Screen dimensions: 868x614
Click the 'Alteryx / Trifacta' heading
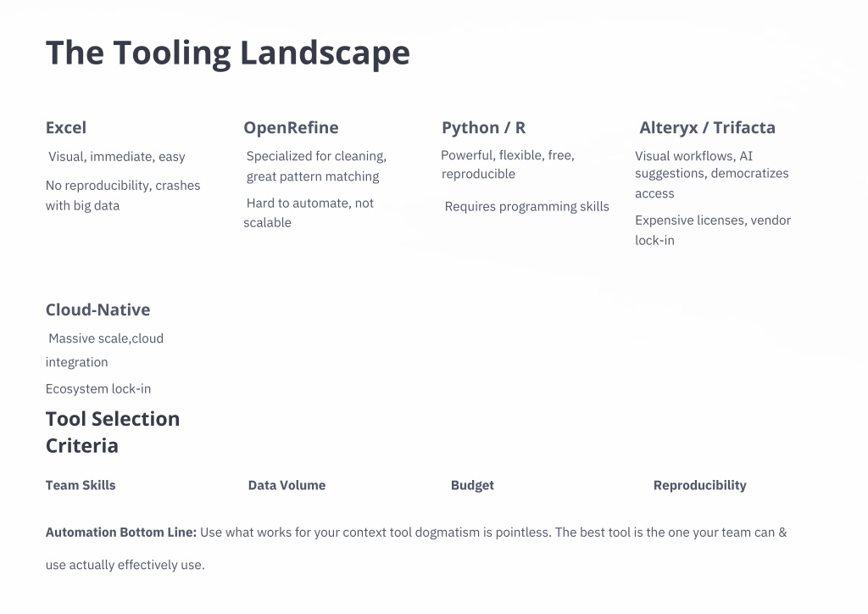pos(707,127)
